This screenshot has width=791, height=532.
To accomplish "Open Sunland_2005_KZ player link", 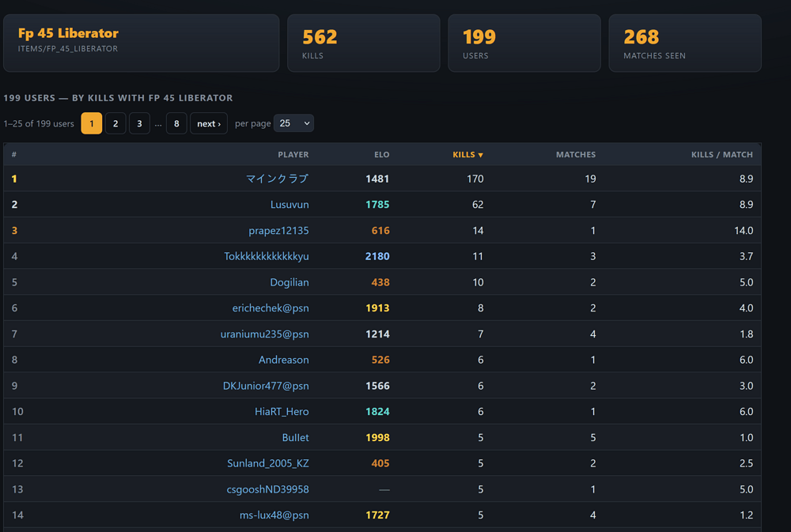I will (268, 463).
